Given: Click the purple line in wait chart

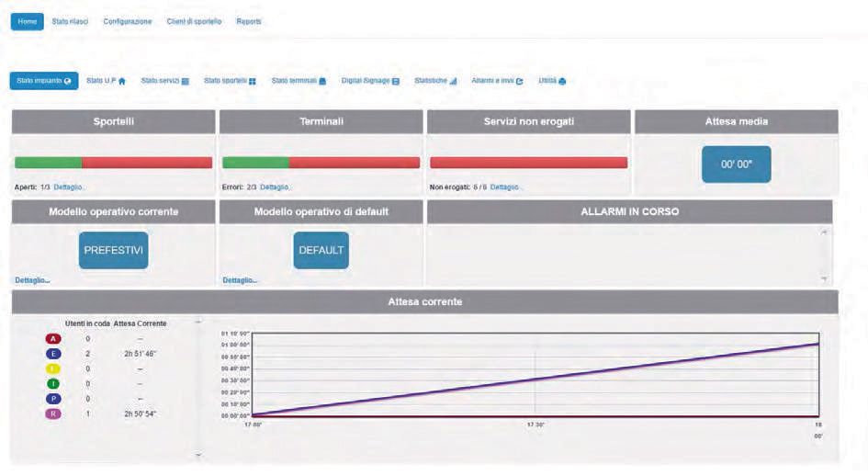Looking at the screenshot, I should [x=535, y=380].
